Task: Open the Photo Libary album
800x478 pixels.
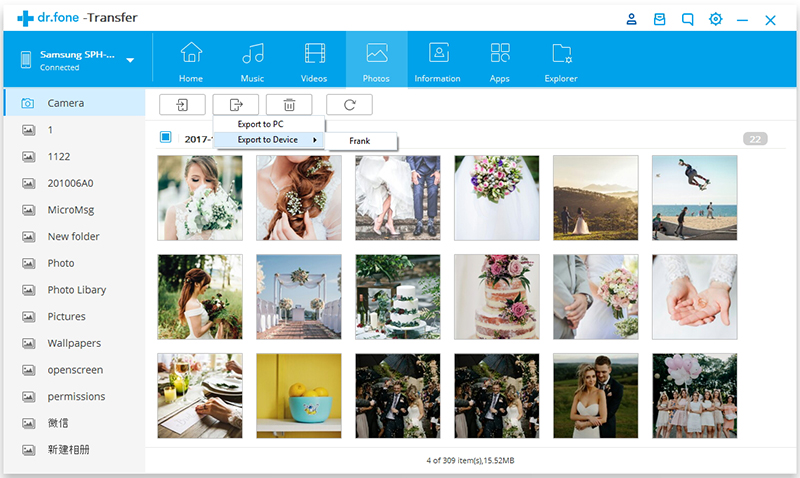Action: [74, 290]
